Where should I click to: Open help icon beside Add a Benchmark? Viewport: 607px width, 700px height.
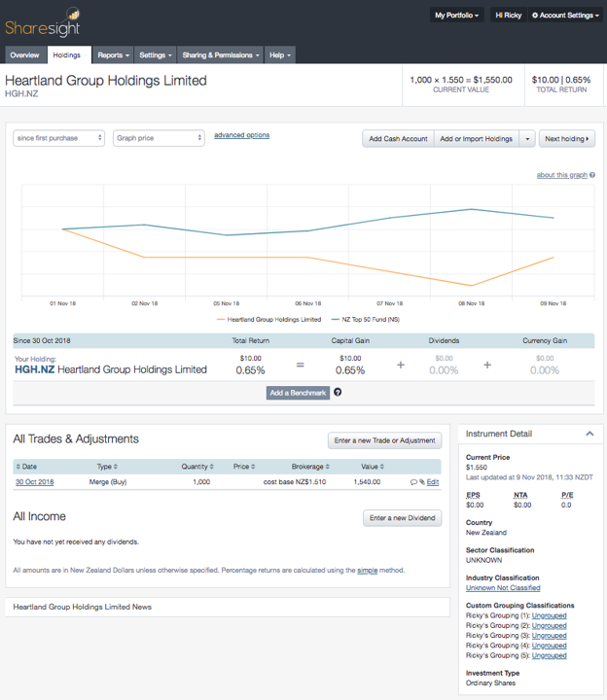click(x=338, y=392)
